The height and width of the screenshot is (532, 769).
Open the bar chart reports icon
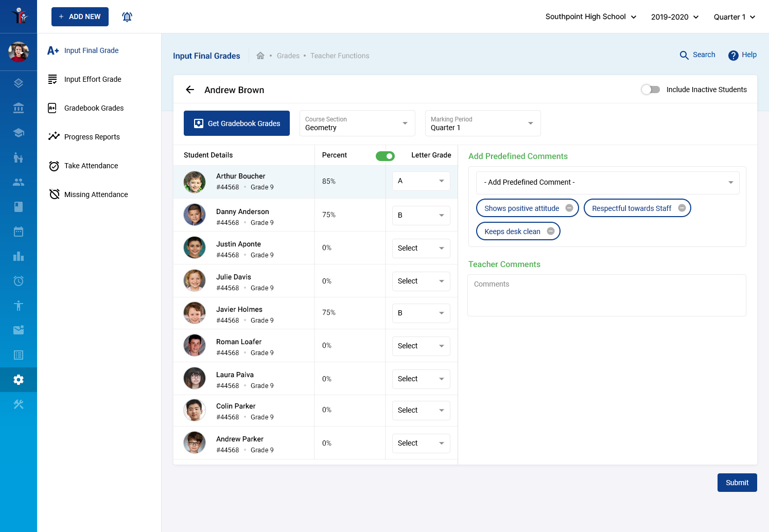tap(19, 256)
